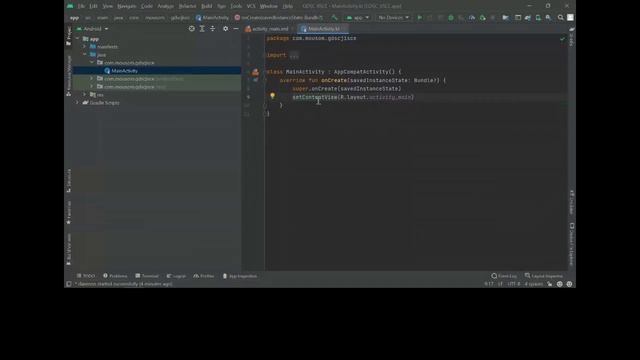This screenshot has height=360, width=640.
Task: Open the Edit menu
Action: (93, 6)
